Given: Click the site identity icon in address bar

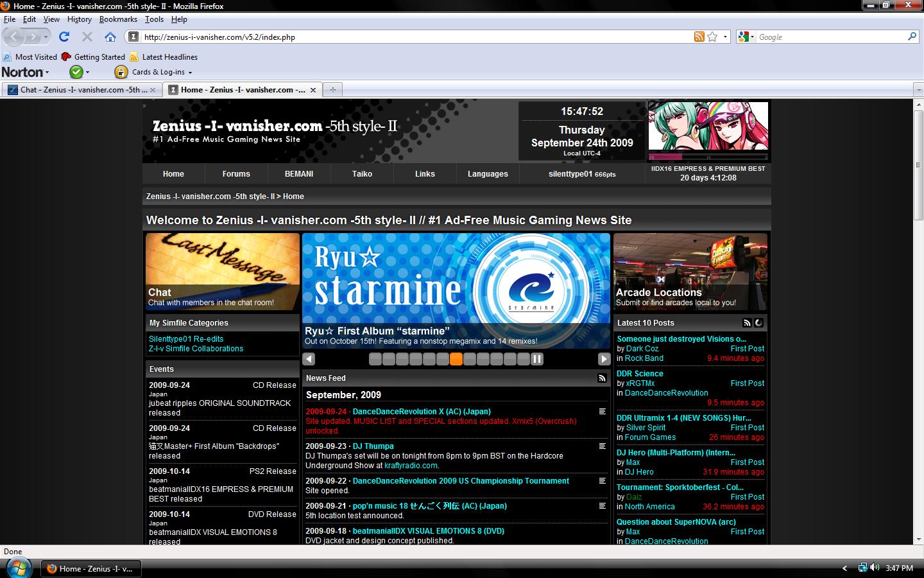Looking at the screenshot, I should click(x=133, y=37).
